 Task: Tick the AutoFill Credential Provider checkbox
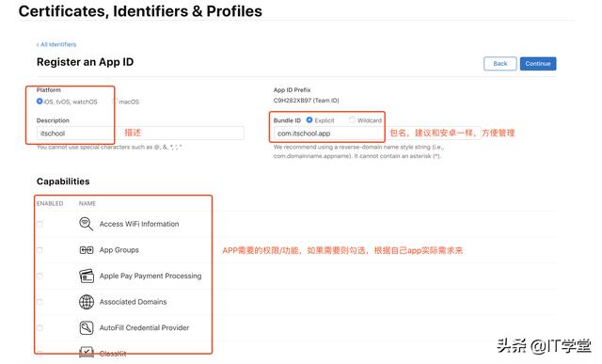pos(40,327)
